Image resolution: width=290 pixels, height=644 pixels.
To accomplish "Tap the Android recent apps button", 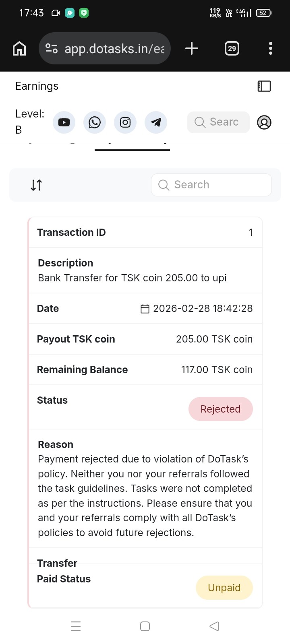I will coord(76,626).
